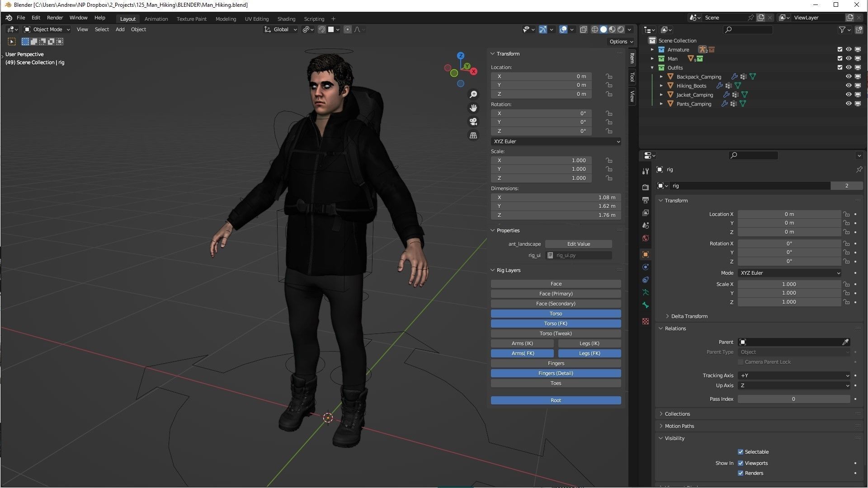Image resolution: width=868 pixels, height=488 pixels.
Task: Expand the Armature collection in outliner
Action: [x=652, y=50]
